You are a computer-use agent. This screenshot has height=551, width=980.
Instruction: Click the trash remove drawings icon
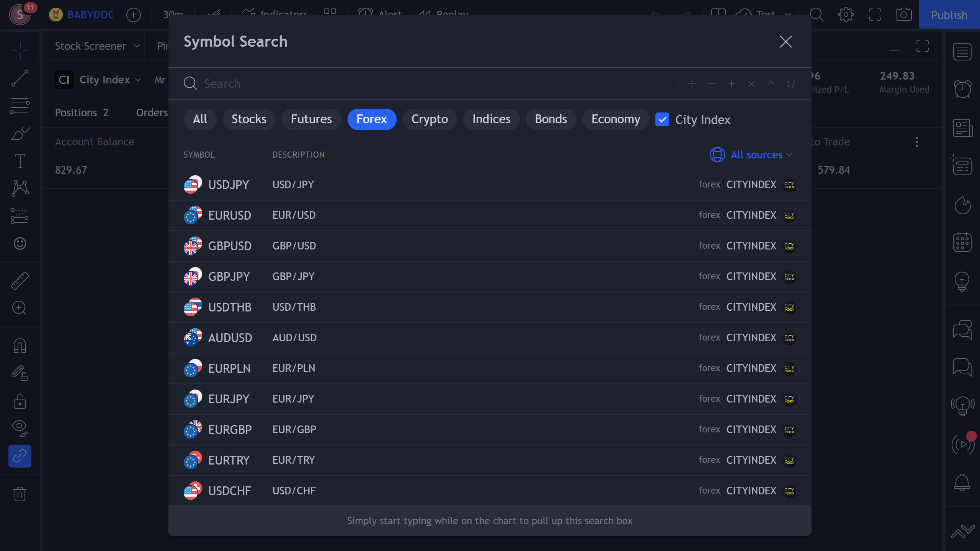point(20,494)
